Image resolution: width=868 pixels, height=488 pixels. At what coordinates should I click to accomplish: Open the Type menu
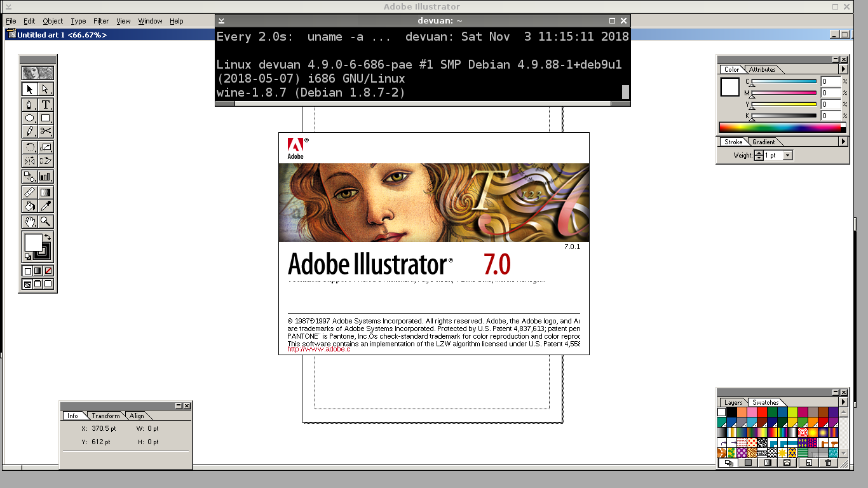pos(78,21)
